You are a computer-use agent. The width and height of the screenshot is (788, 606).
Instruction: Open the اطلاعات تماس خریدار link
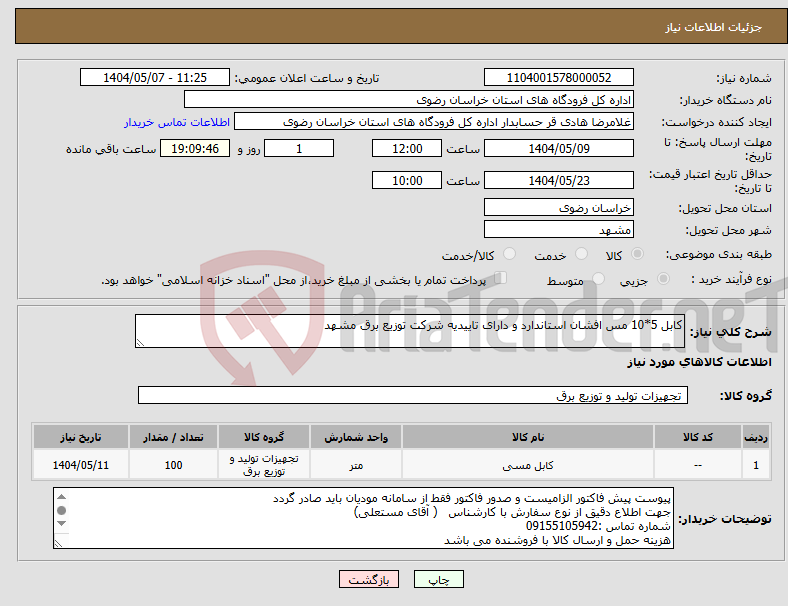click(177, 122)
